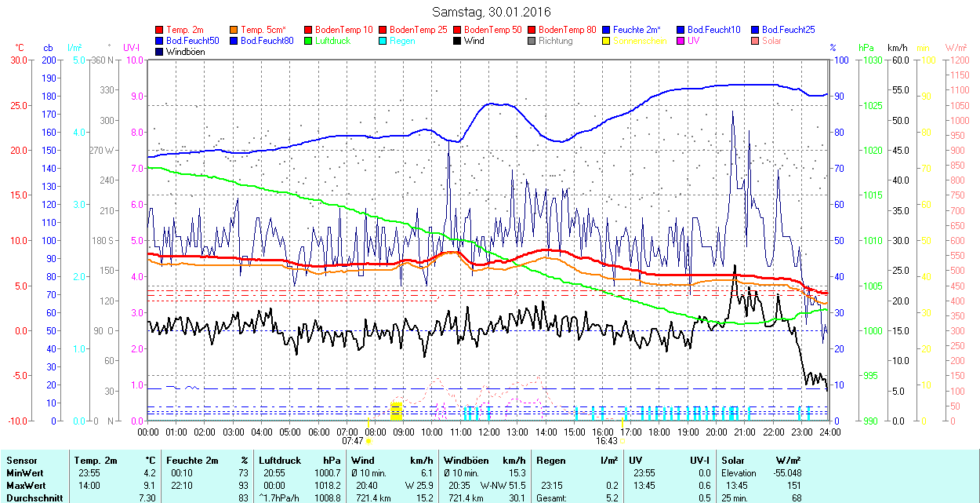Click the chart title Samstag, 30.01.2016
Viewport: 980px width, 503px height.
click(x=492, y=12)
